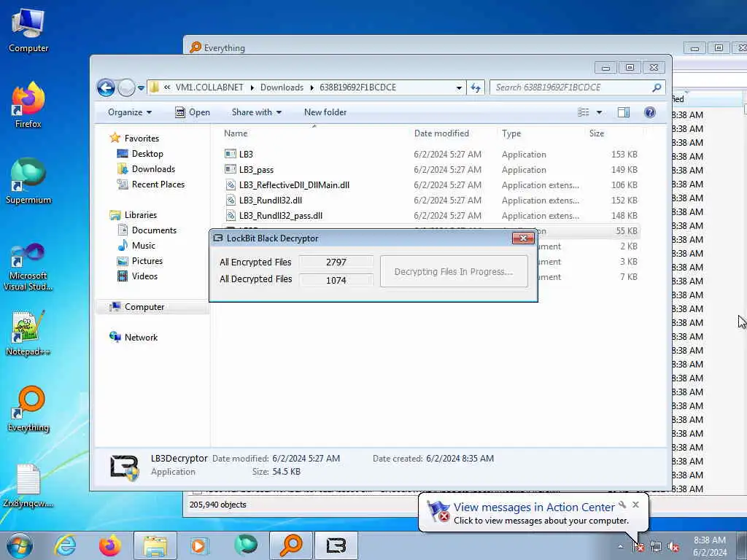Click the muted volume tray icon
The width and height of the screenshot is (747, 560).
(673, 547)
